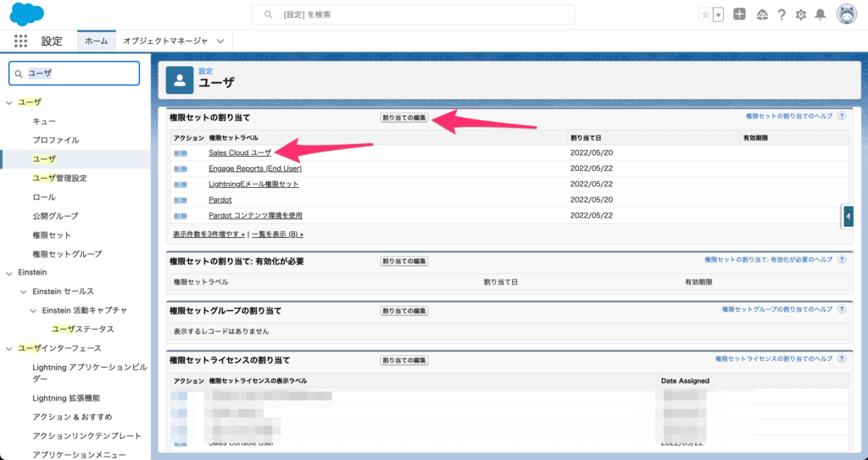Open the notifications bell icon
868x460 pixels.
821,15
